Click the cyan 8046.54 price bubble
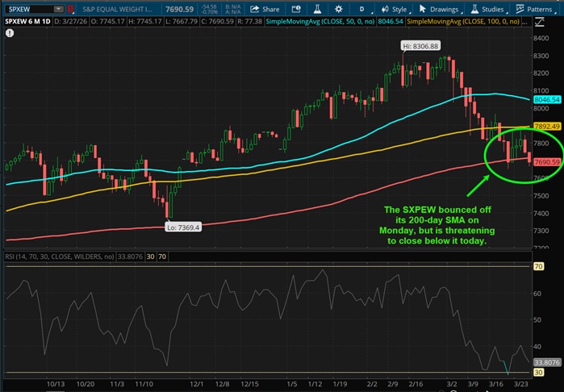This screenshot has height=392, width=564. (x=547, y=100)
